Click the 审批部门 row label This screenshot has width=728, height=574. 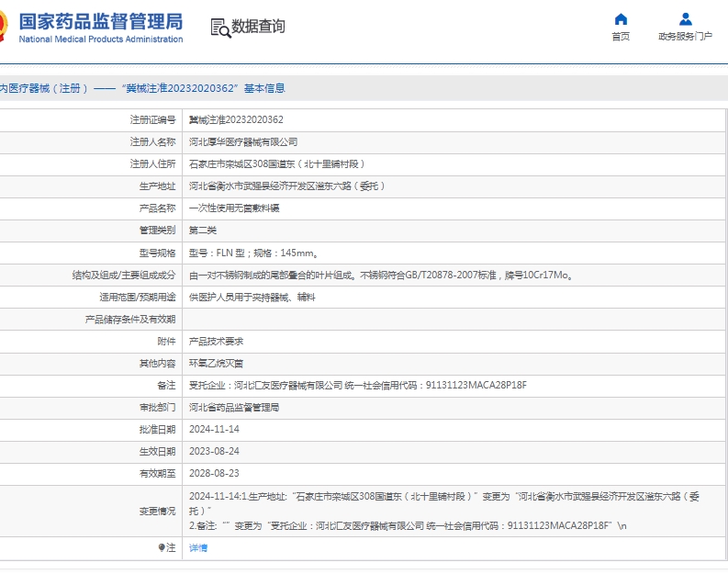tap(157, 407)
